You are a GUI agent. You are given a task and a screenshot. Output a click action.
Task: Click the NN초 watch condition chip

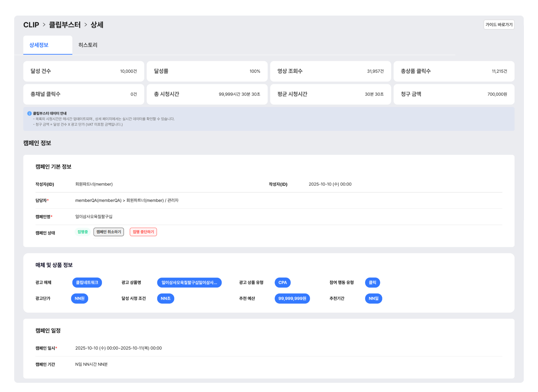165,298
